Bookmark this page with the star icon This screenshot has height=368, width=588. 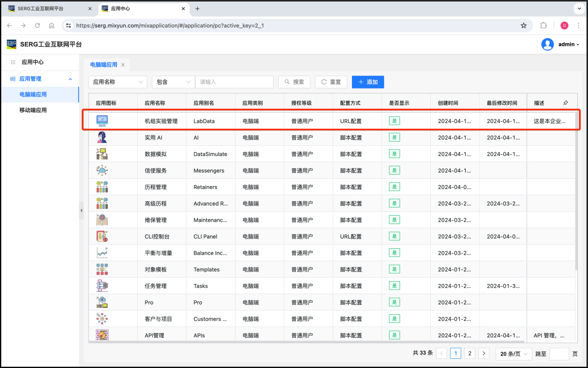point(524,26)
